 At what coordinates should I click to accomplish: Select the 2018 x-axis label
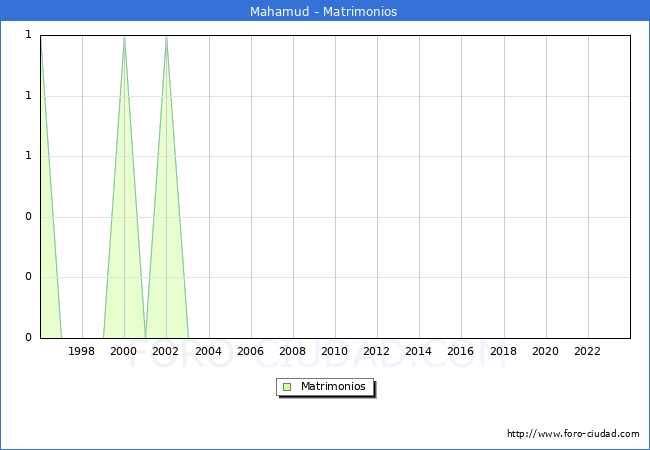[x=503, y=352]
